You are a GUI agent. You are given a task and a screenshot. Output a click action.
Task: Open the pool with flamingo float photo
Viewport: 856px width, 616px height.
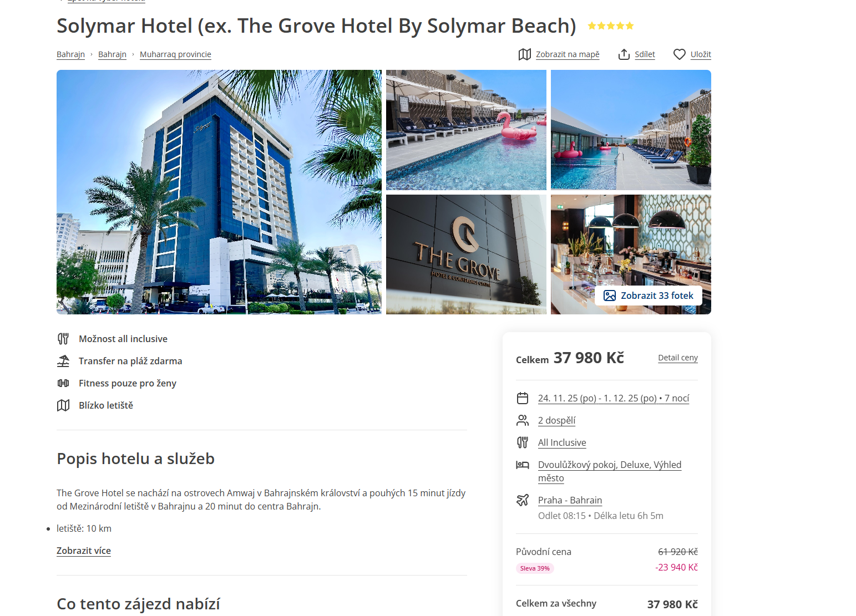coord(466,130)
